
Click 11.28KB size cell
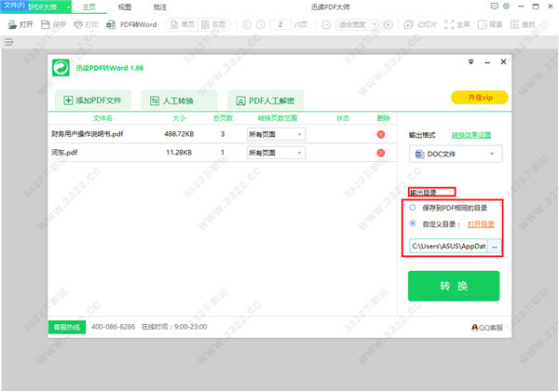point(179,153)
